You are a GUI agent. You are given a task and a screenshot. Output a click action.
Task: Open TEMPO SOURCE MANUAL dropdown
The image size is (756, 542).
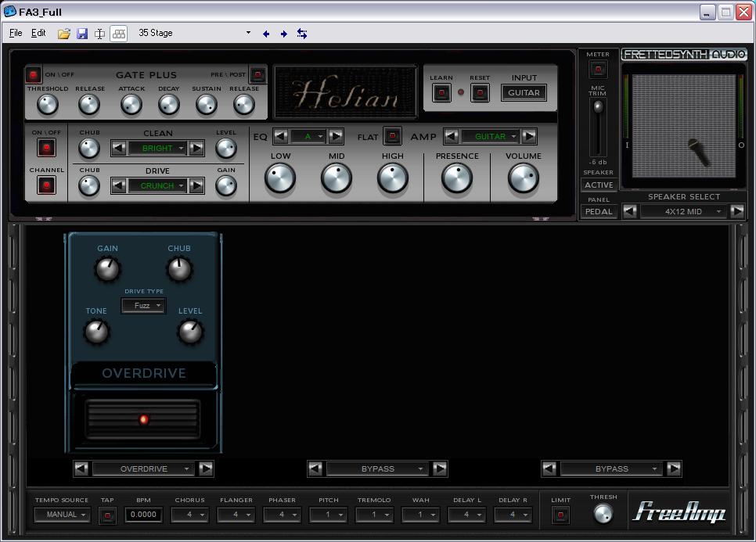(x=62, y=515)
